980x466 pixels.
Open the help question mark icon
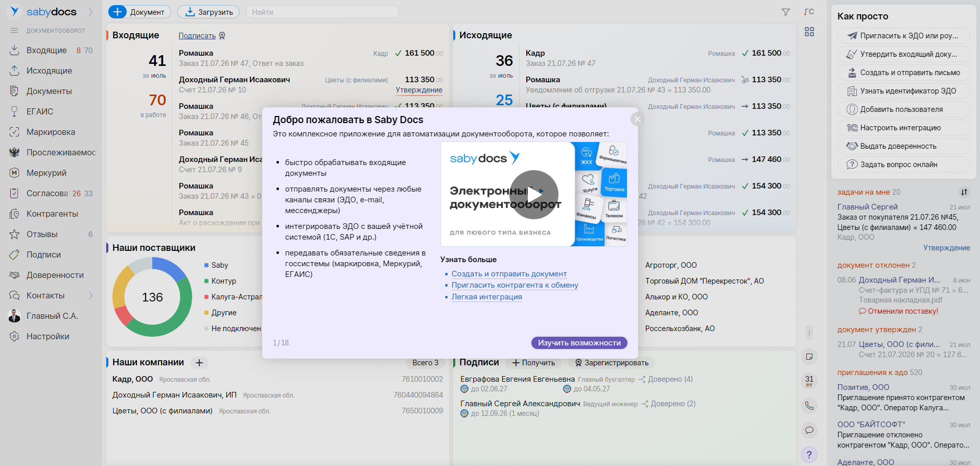(x=809, y=455)
